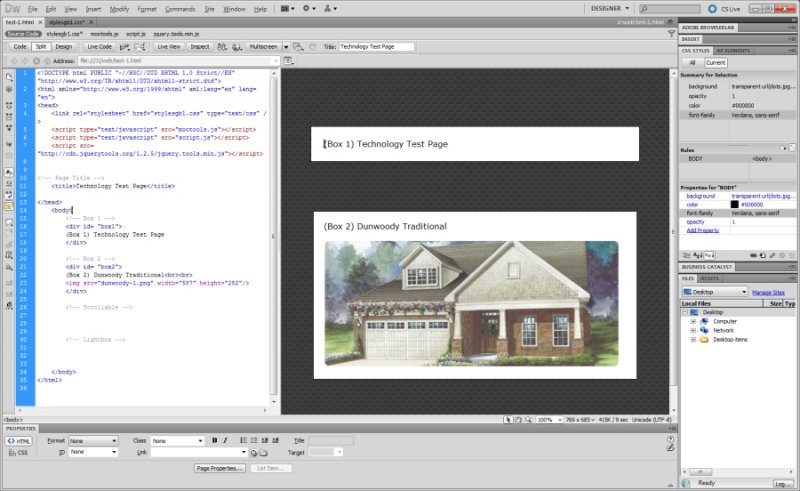800x491 pixels.
Task: Open the Insert menu
Action: coord(93,9)
